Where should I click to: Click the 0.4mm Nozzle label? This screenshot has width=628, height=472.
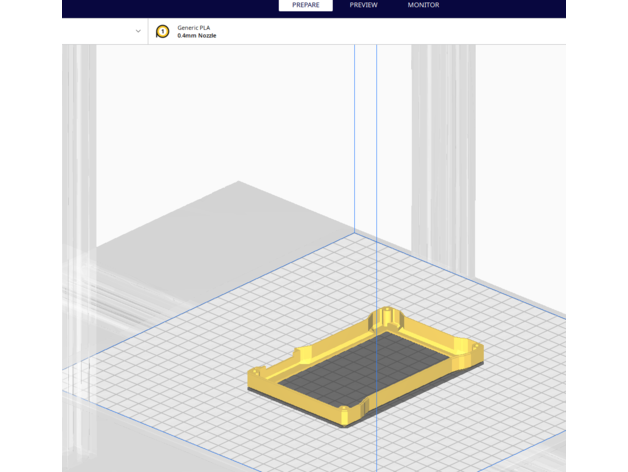pyautogui.click(x=197, y=36)
